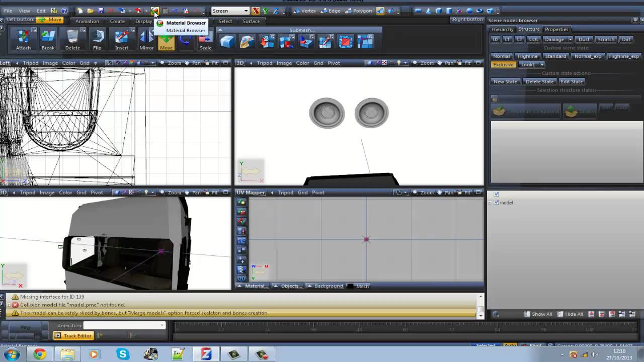Open the Edit menu
This screenshot has height=362, width=644.
[x=41, y=11]
